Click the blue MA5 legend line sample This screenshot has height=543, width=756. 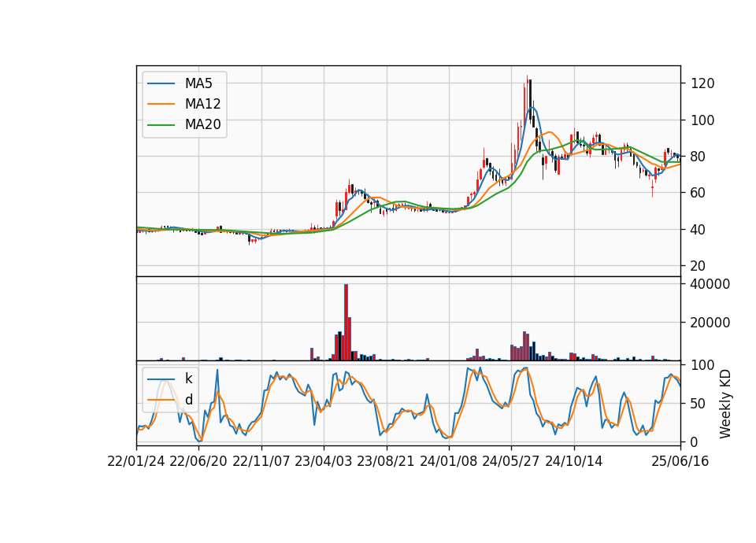(x=161, y=83)
